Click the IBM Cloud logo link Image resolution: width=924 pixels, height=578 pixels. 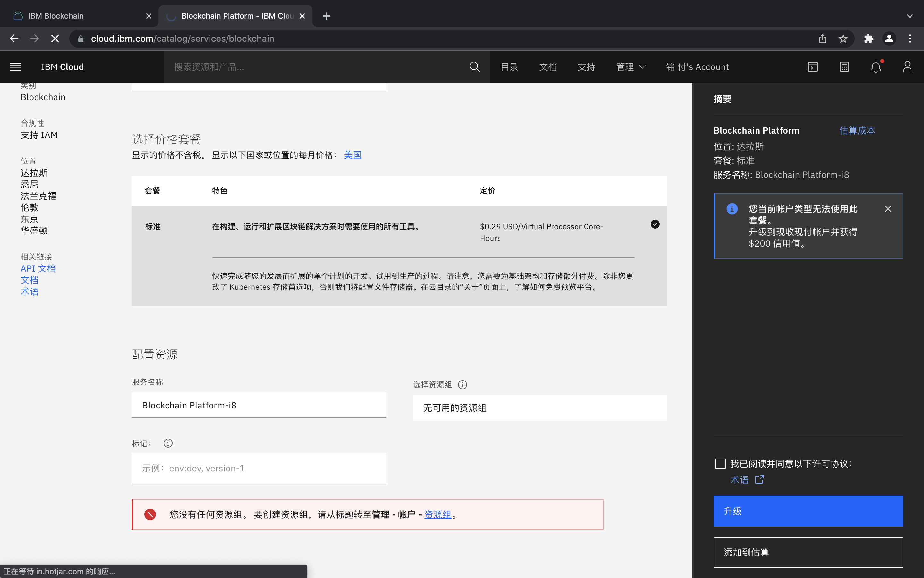pyautogui.click(x=62, y=67)
